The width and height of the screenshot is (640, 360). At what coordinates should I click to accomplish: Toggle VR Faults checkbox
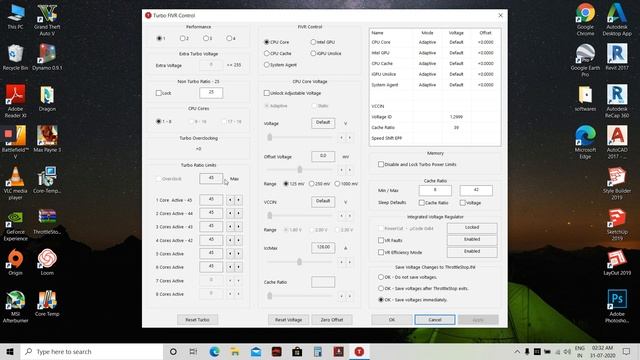coord(381,240)
